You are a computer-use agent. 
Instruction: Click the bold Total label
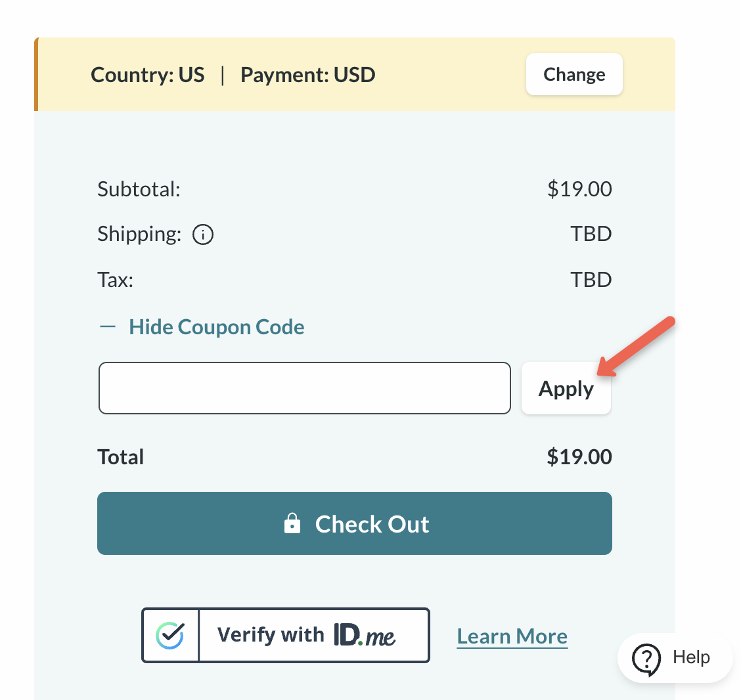pos(121,457)
